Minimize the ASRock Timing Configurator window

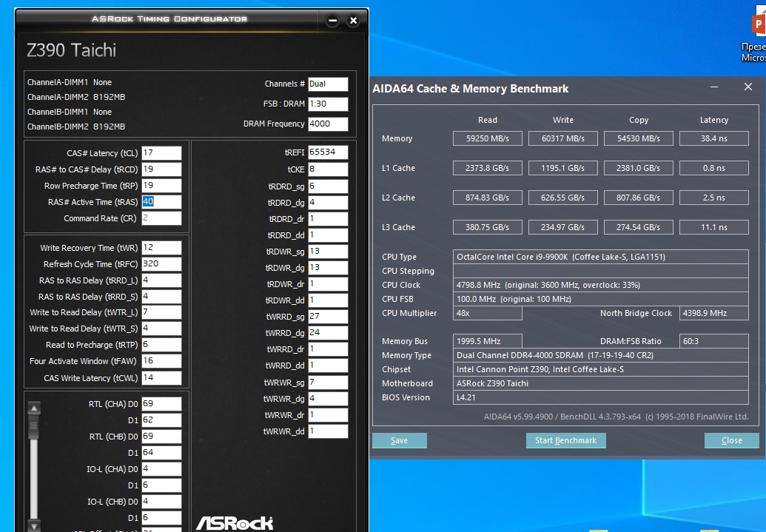pos(332,21)
